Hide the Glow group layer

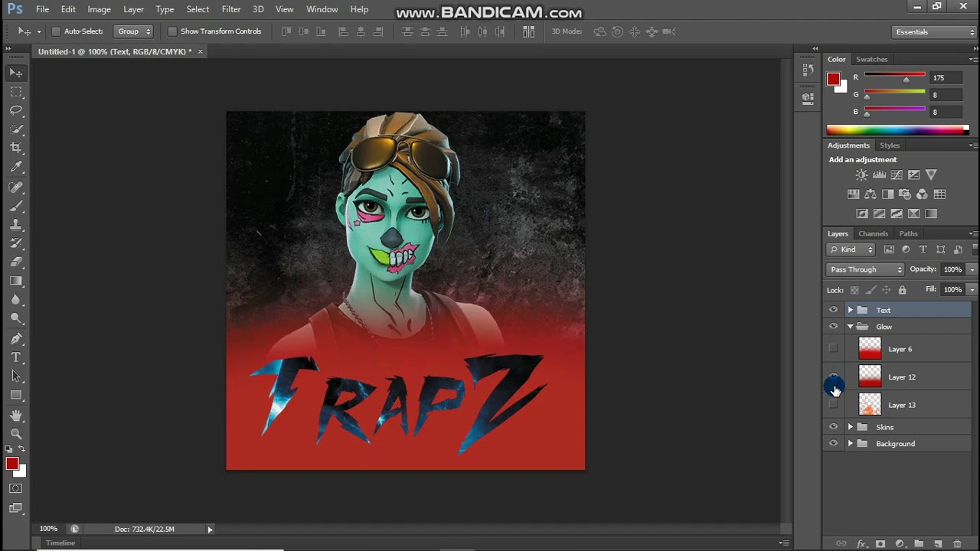tap(833, 327)
